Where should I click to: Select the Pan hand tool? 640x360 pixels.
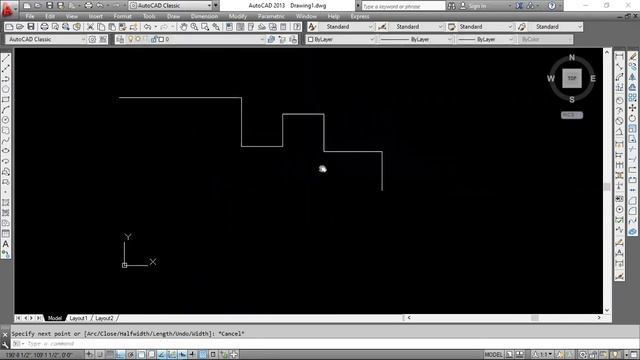184,27
